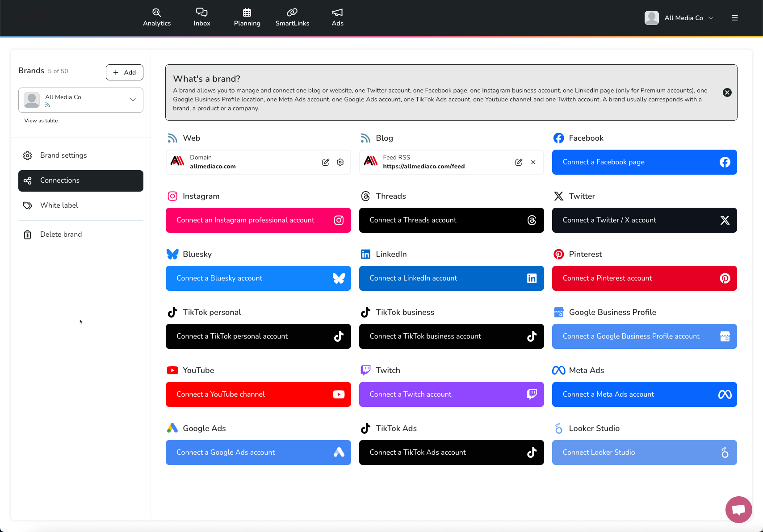Remove the Blog Feed RSS connection
The width and height of the screenshot is (763, 532).
(533, 162)
